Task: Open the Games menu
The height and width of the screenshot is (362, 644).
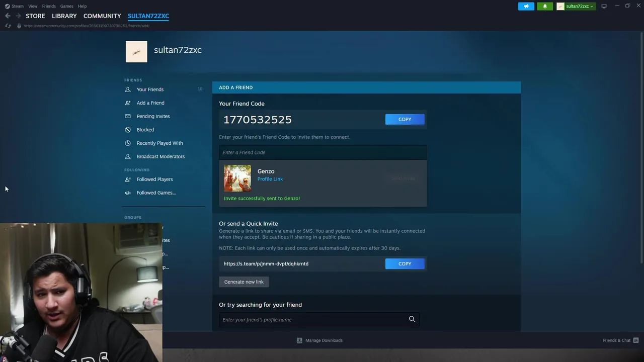Action: [66, 6]
